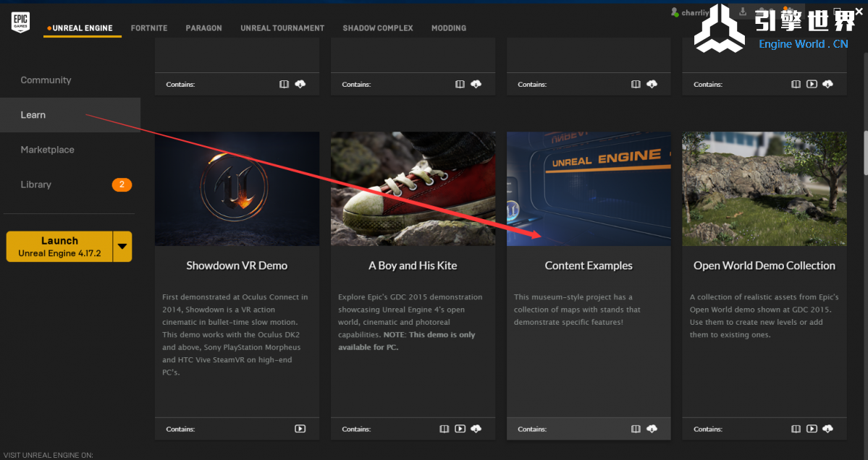
Task: Launch Unreal Engine 4.17.2
Action: pos(59,247)
